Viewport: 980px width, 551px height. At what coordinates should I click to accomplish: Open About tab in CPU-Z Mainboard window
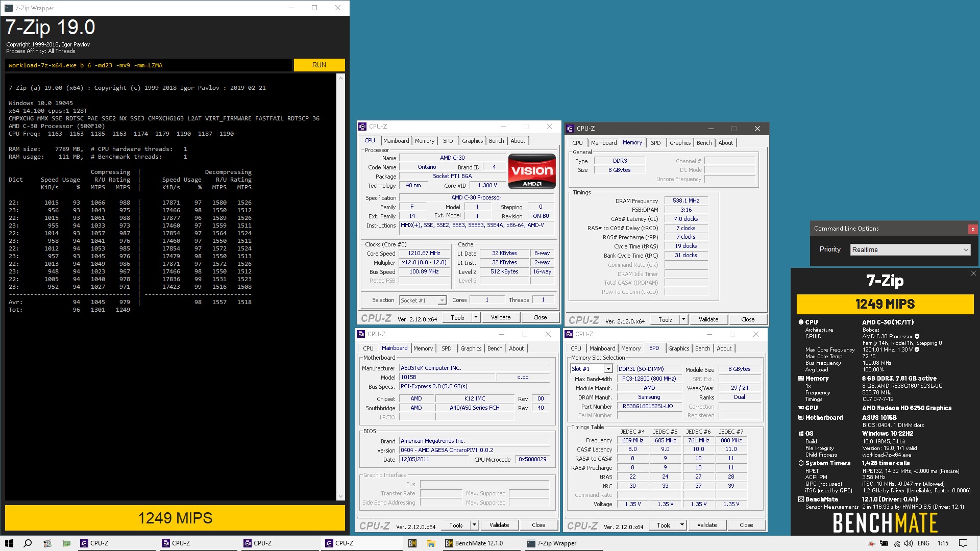[516, 348]
